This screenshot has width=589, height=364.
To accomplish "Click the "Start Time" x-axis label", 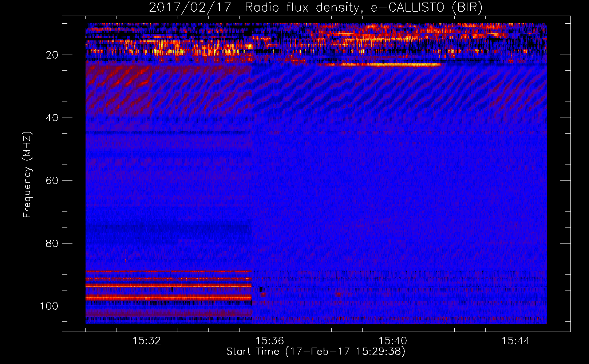I will point(316,352).
